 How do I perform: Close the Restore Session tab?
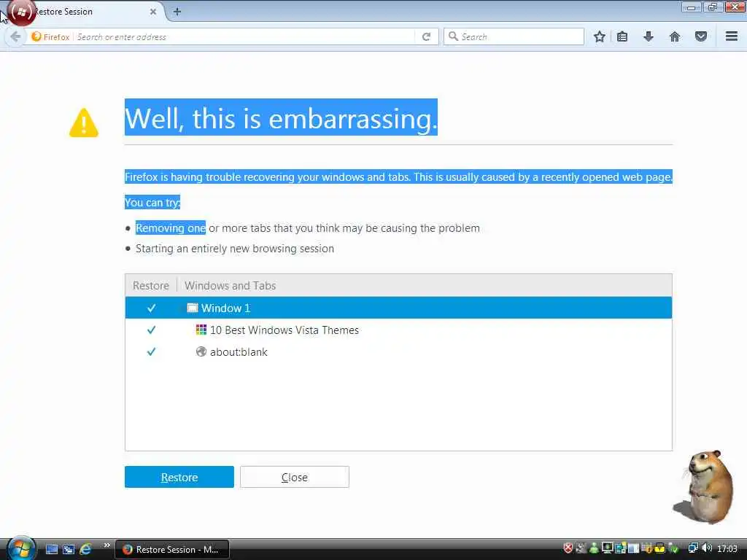tap(153, 12)
